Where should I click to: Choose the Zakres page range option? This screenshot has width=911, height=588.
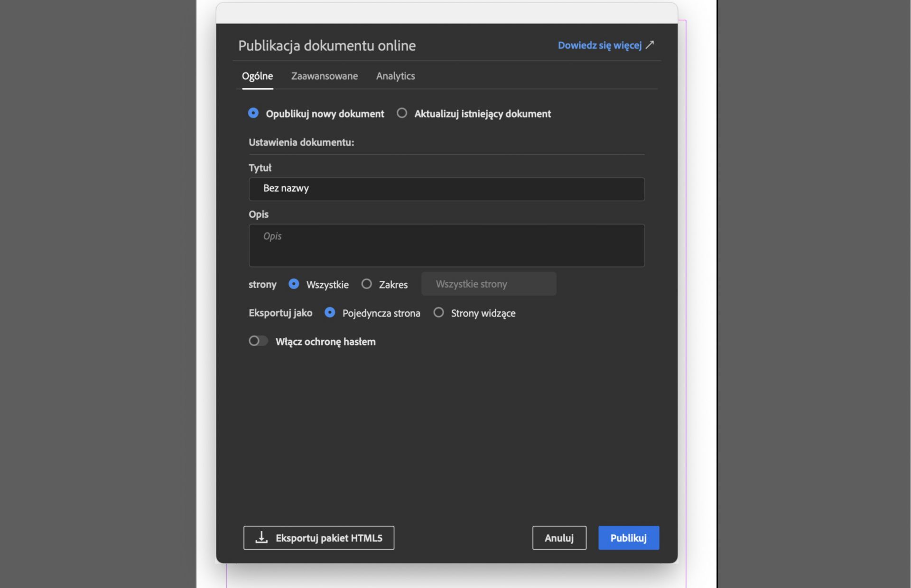tap(366, 284)
